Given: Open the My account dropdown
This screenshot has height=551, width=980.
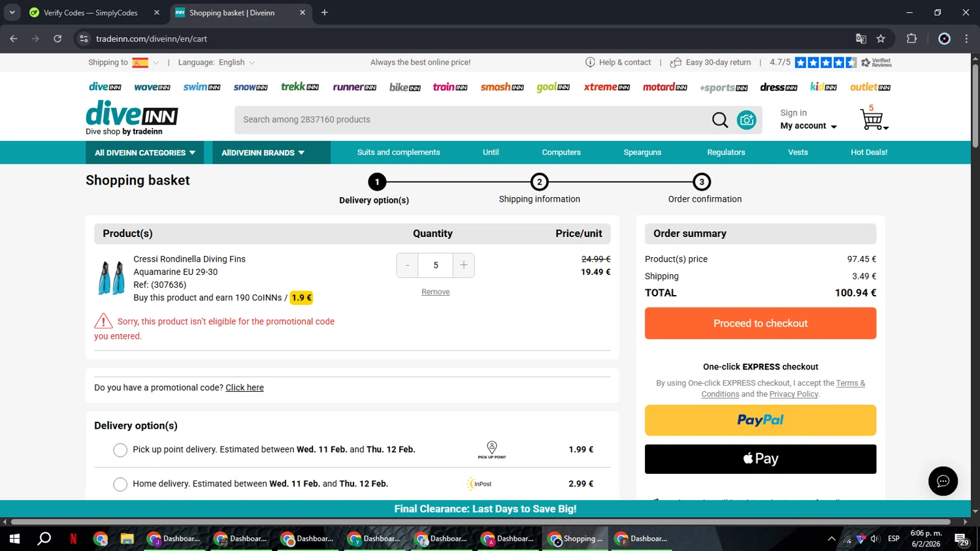Looking at the screenshot, I should click(808, 126).
